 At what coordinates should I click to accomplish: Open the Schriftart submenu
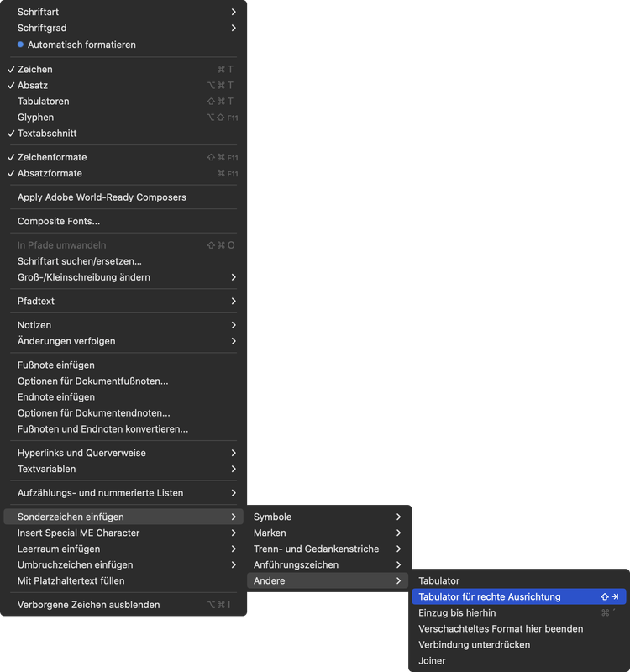click(123, 12)
